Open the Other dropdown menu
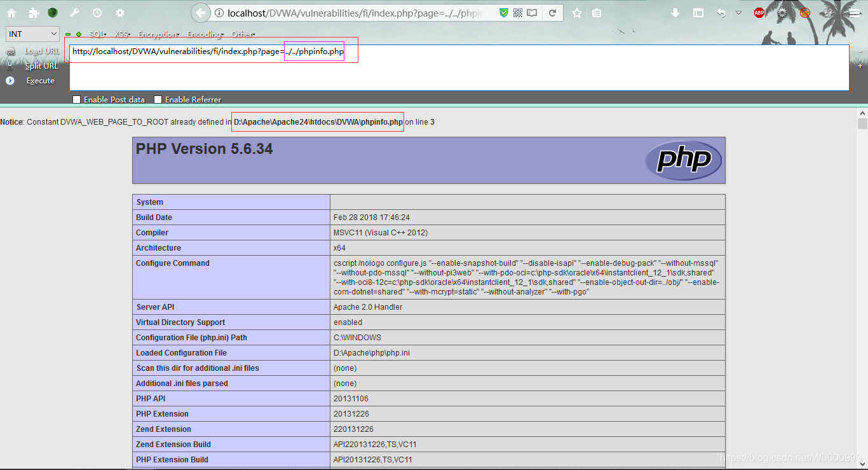This screenshot has width=868, height=470. tap(243, 34)
